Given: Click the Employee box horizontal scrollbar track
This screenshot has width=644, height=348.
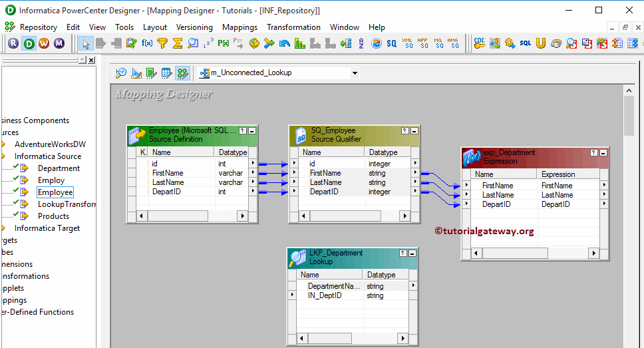Looking at the screenshot, I should pyautogui.click(x=192, y=216).
